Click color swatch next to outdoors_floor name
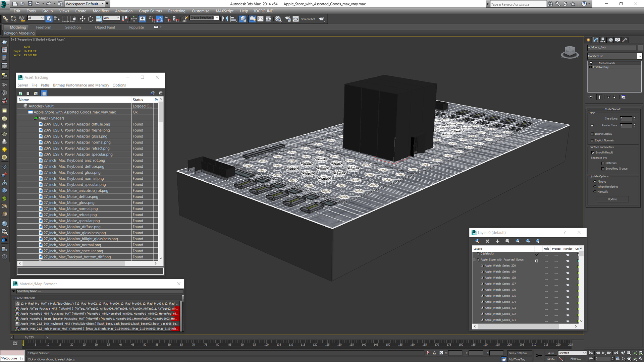This screenshot has width=644, height=362. pos(640,48)
